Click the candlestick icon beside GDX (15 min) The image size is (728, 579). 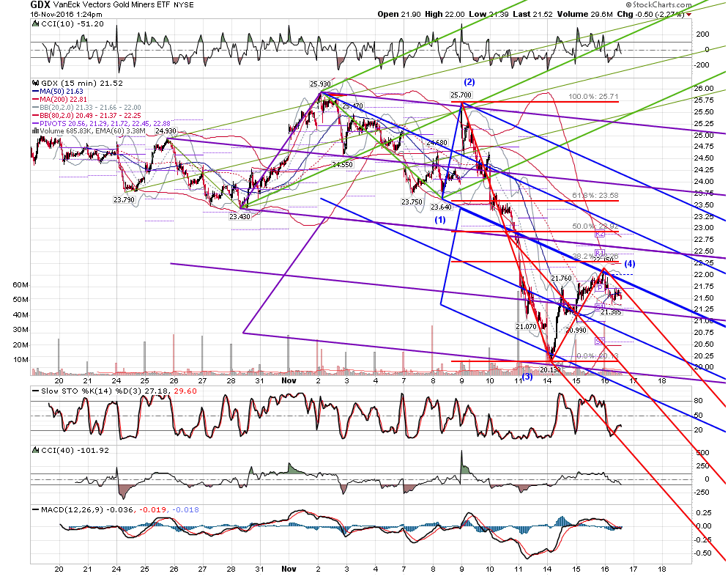tap(35, 83)
